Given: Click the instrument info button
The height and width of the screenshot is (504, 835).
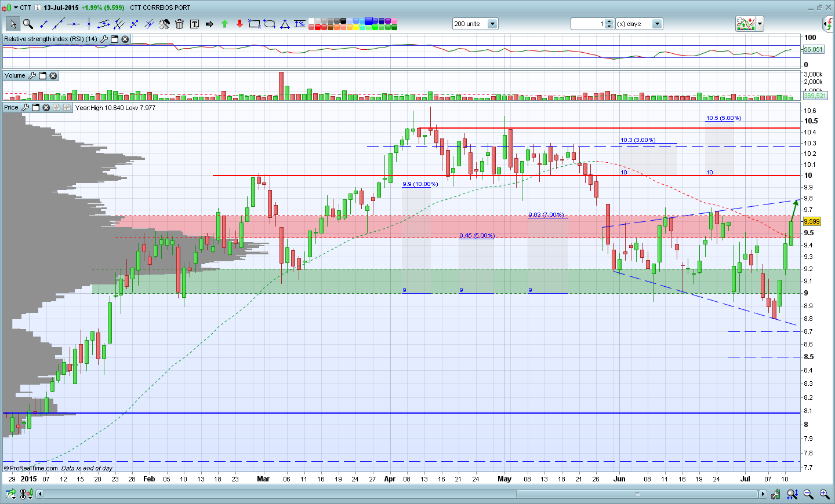Looking at the screenshot, I should [38, 8].
